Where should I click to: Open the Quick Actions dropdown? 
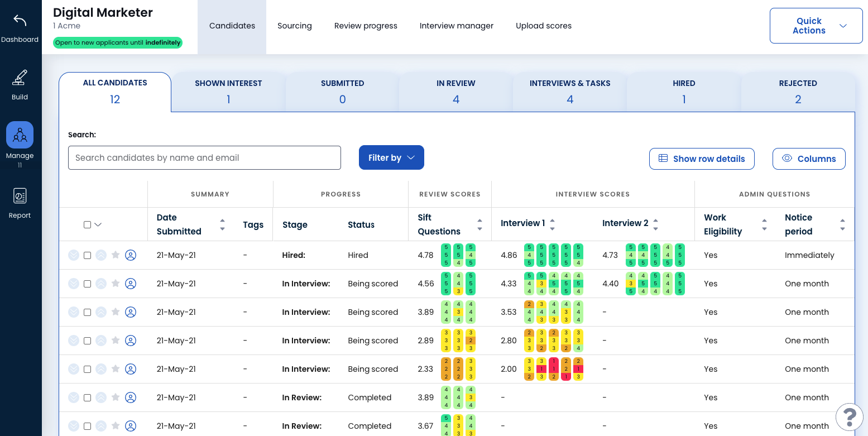point(816,25)
